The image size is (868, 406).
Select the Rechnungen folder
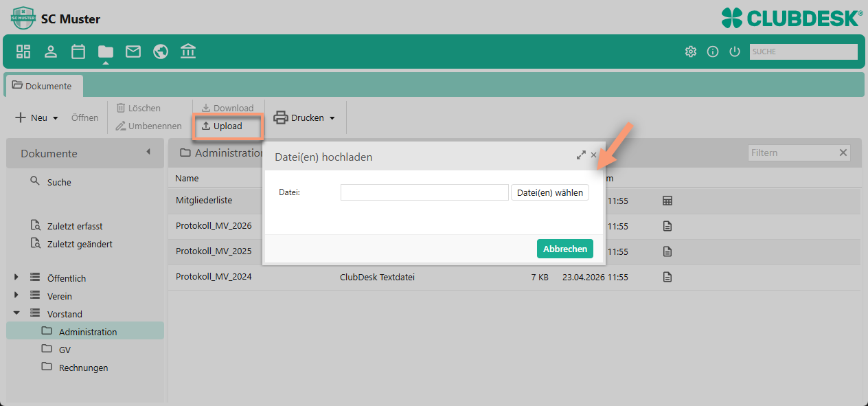click(x=84, y=368)
